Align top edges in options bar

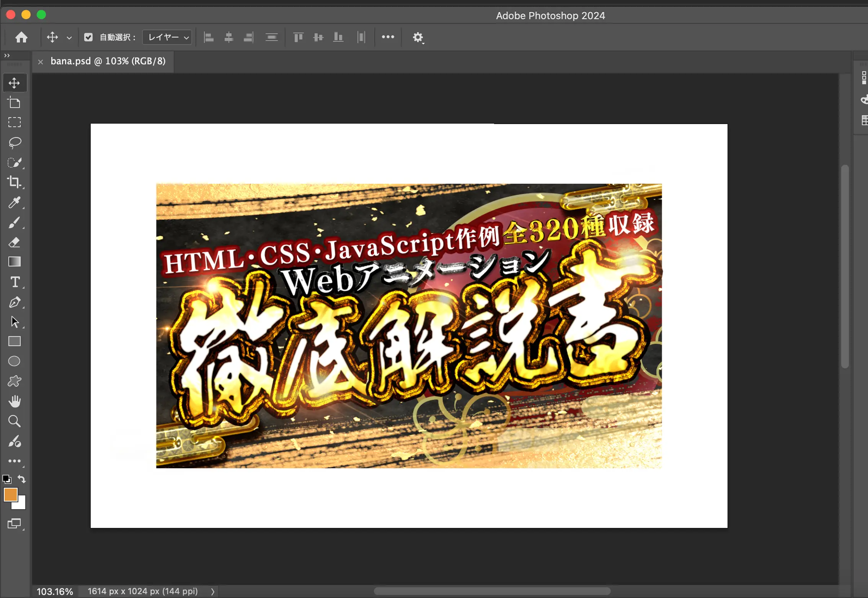298,37
